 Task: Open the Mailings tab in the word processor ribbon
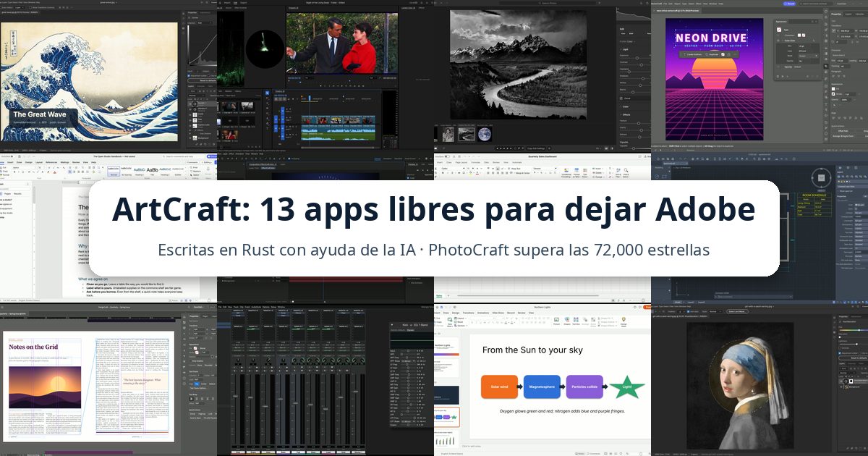pyautogui.click(x=64, y=162)
